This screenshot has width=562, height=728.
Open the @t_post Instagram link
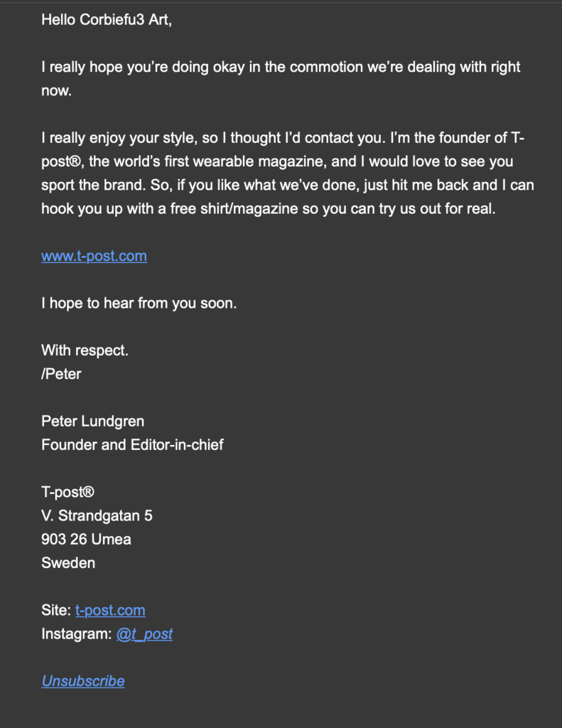144,633
